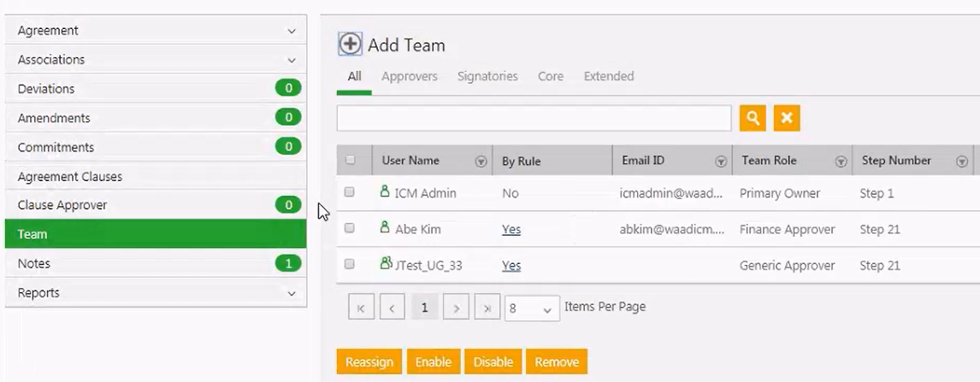Expand the Agreement section
The width and height of the screenshot is (980, 382).
pos(292,31)
